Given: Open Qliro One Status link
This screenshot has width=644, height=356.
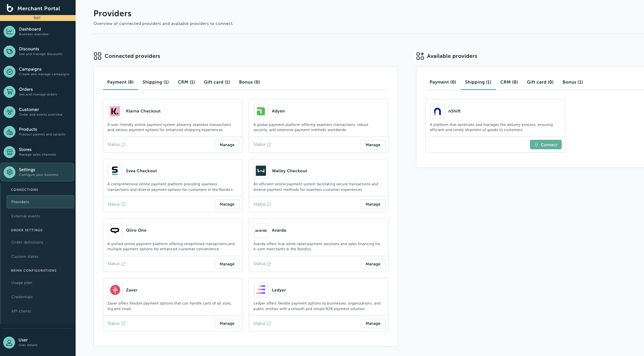Looking at the screenshot, I should tap(116, 264).
